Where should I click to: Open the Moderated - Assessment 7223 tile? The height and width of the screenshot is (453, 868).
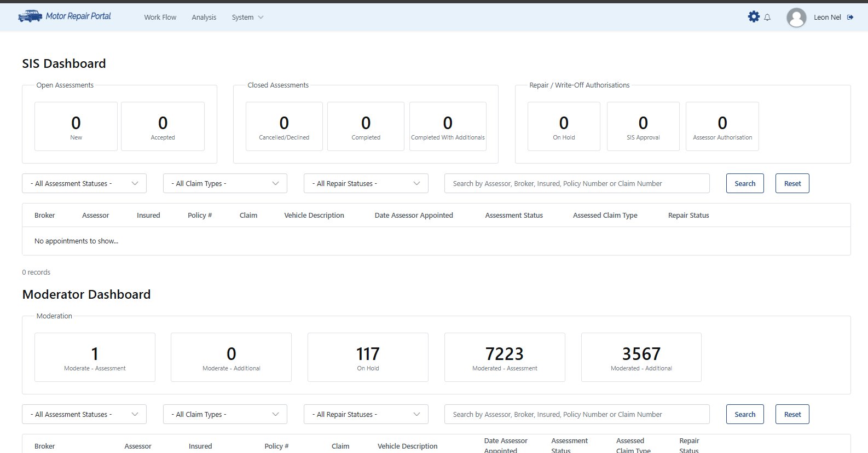(505, 357)
